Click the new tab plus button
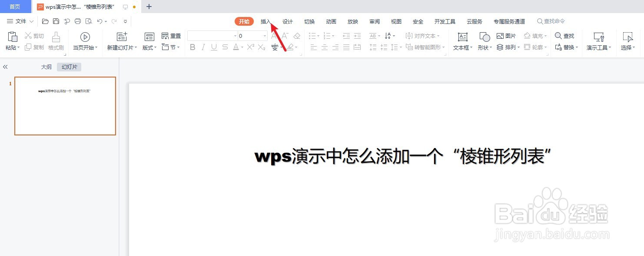This screenshot has width=644, height=256. click(149, 7)
